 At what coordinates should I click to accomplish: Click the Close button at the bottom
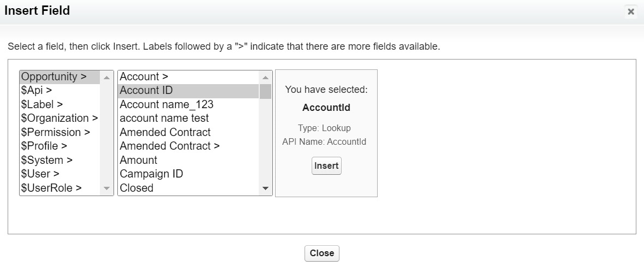point(322,253)
